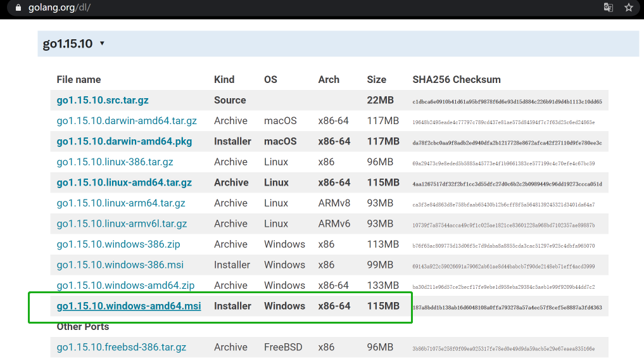This screenshot has width=644, height=361.
Task: Click the Source kind cell
Action: click(230, 100)
